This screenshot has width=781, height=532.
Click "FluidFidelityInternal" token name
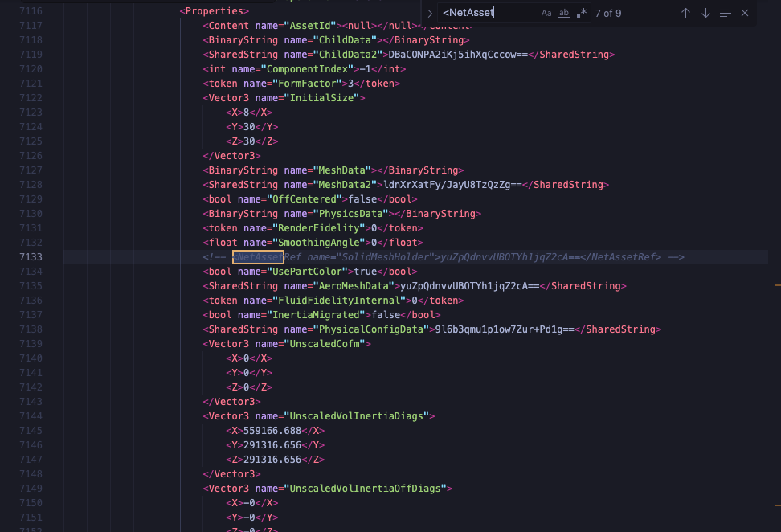(x=339, y=301)
